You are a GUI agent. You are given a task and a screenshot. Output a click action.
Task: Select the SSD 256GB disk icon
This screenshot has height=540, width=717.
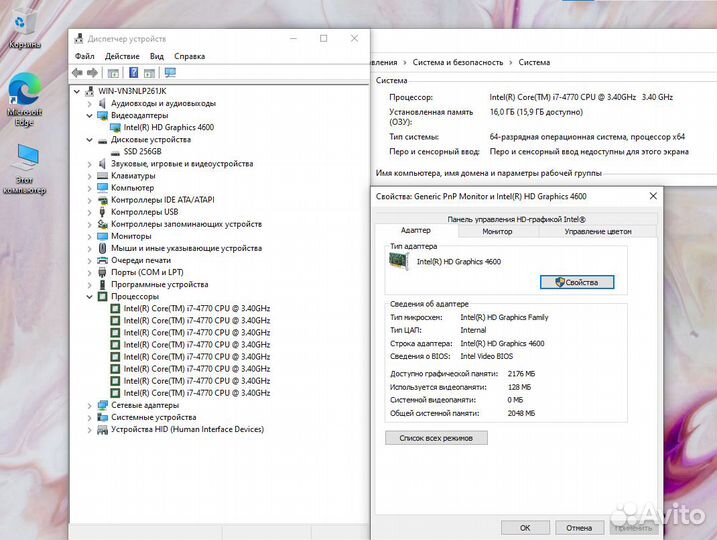click(115, 152)
